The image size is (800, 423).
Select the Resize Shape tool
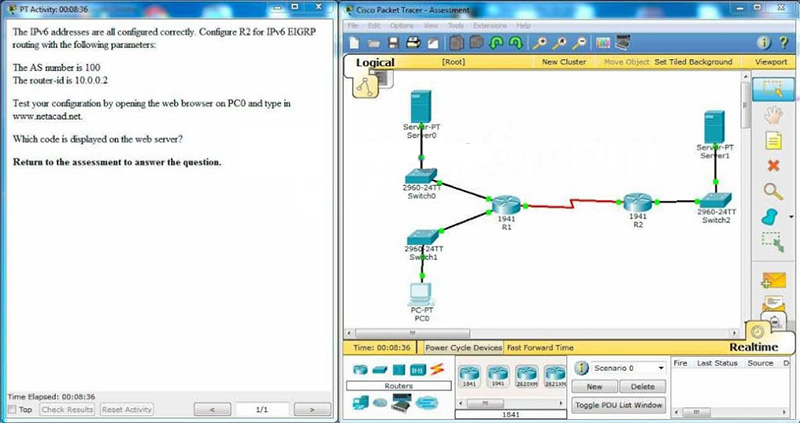pyautogui.click(x=773, y=242)
